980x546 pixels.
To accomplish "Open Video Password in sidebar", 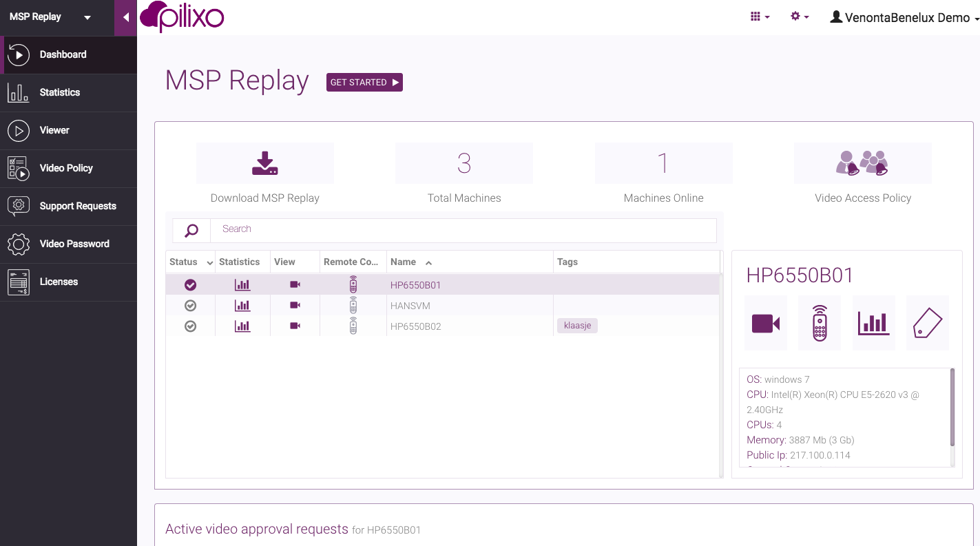I will 68,244.
